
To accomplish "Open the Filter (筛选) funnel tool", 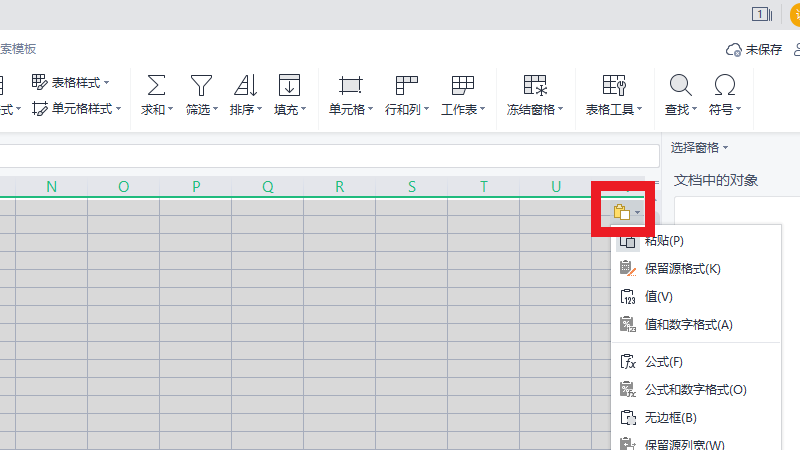I will point(202,85).
